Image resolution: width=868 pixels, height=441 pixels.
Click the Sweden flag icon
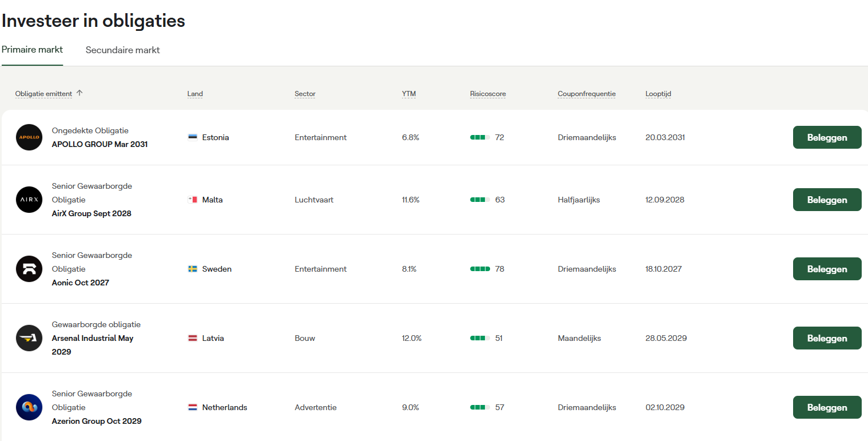pyautogui.click(x=193, y=269)
